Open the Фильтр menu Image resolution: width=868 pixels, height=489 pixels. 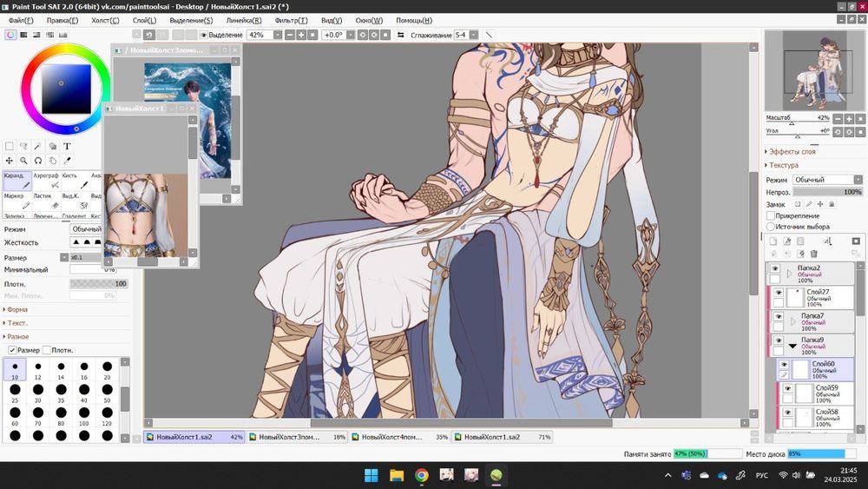291,20
